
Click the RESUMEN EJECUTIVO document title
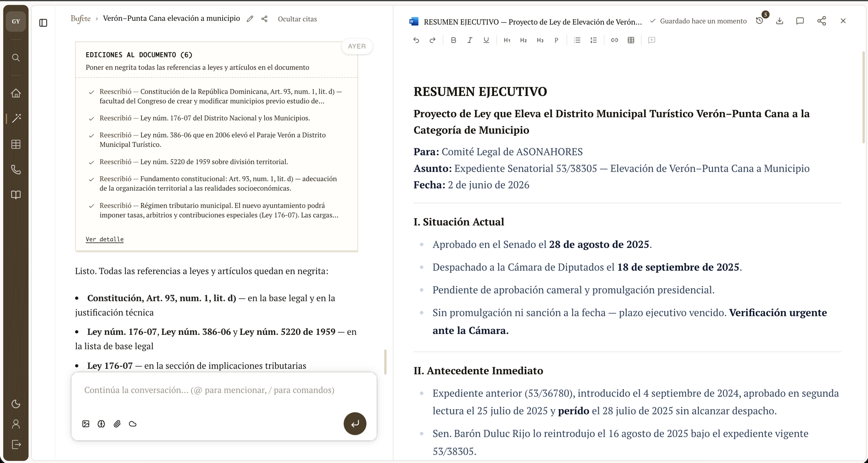[x=533, y=22]
